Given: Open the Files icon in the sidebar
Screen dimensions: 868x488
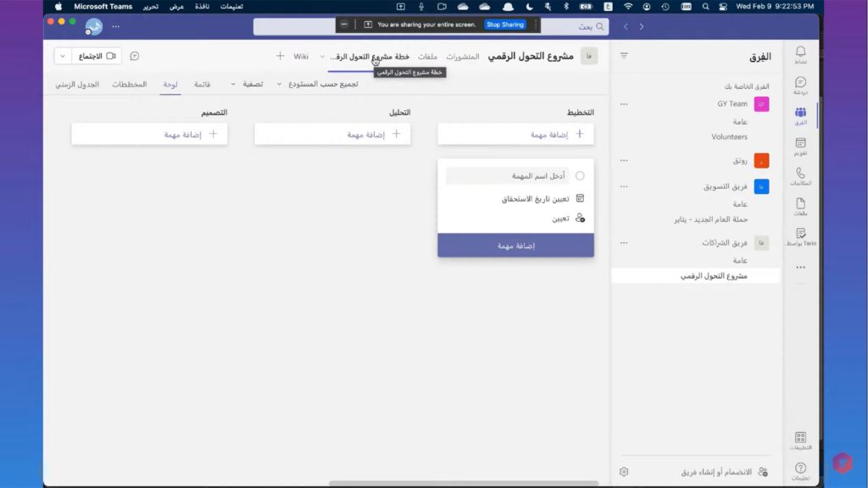Looking at the screenshot, I should pyautogui.click(x=800, y=207).
